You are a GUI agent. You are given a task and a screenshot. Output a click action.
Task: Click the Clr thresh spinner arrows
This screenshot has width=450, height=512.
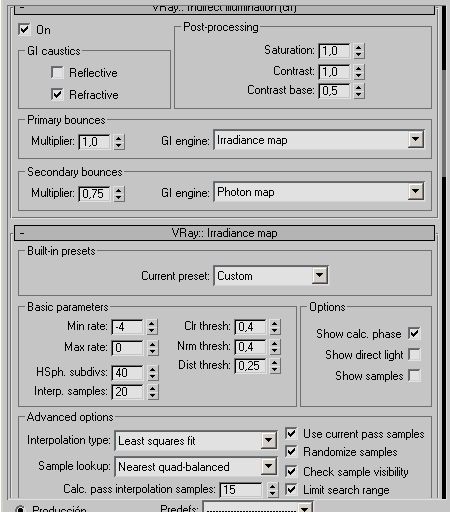274,327
